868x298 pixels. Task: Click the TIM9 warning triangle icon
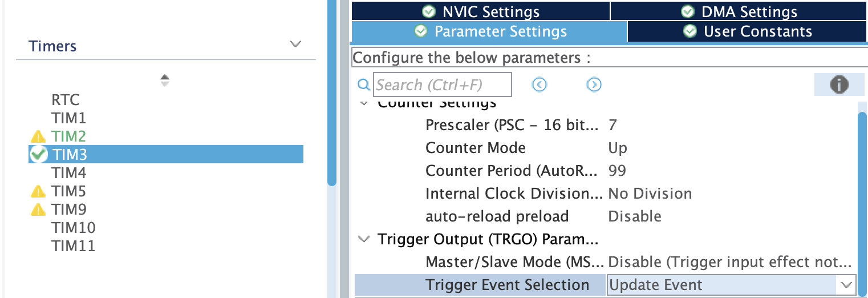(38, 210)
